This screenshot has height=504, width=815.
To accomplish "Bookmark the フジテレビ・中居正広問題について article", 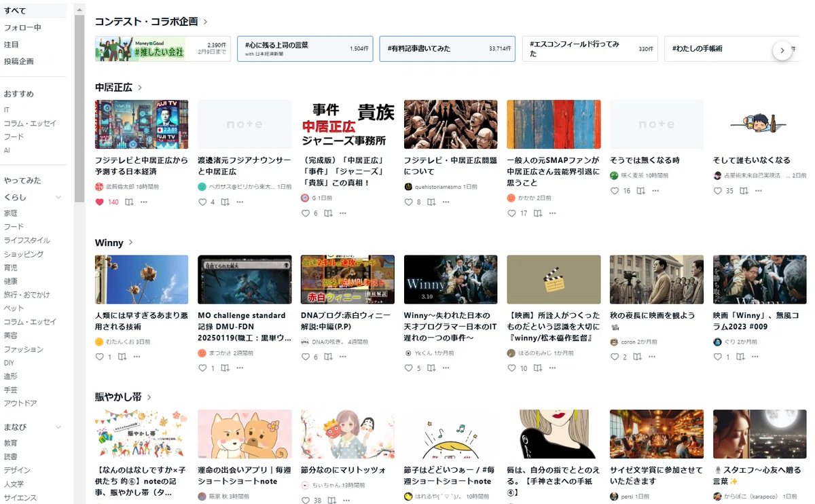I will [x=431, y=202].
